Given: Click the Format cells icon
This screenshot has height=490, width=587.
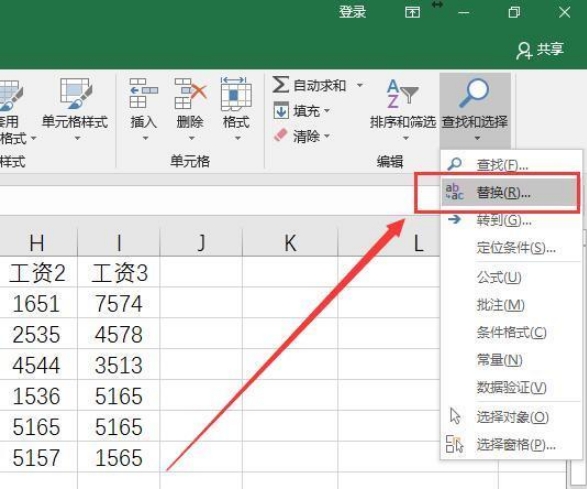Looking at the screenshot, I should pos(236,93).
